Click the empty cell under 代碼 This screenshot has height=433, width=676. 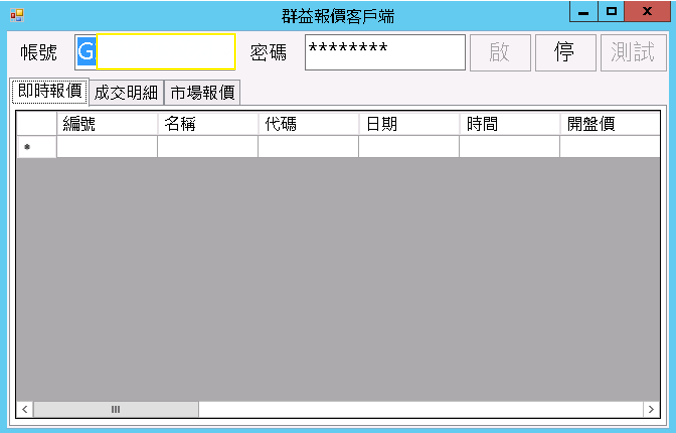click(308, 147)
